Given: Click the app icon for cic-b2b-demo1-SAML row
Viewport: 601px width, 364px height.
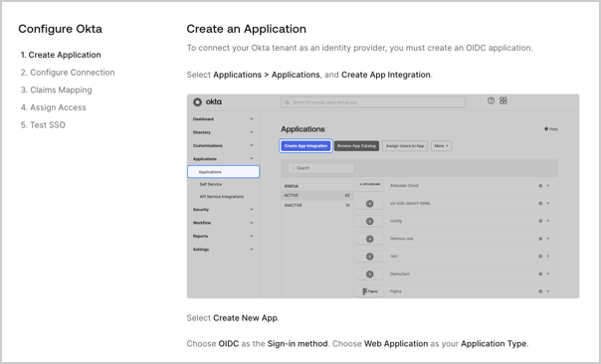Looking at the screenshot, I should point(370,204).
